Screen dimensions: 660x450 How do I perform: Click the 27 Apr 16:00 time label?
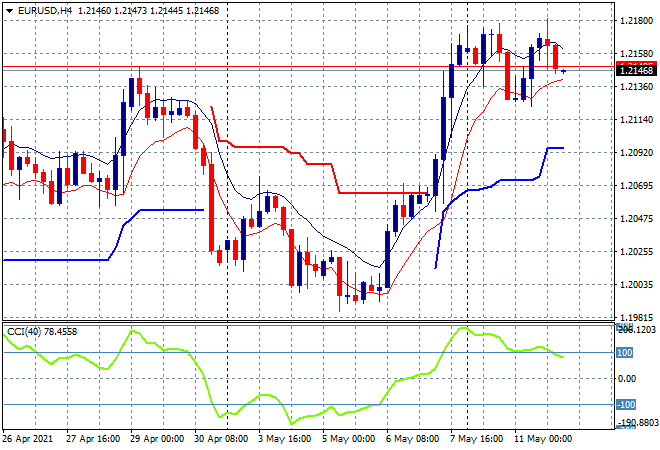click(x=93, y=439)
